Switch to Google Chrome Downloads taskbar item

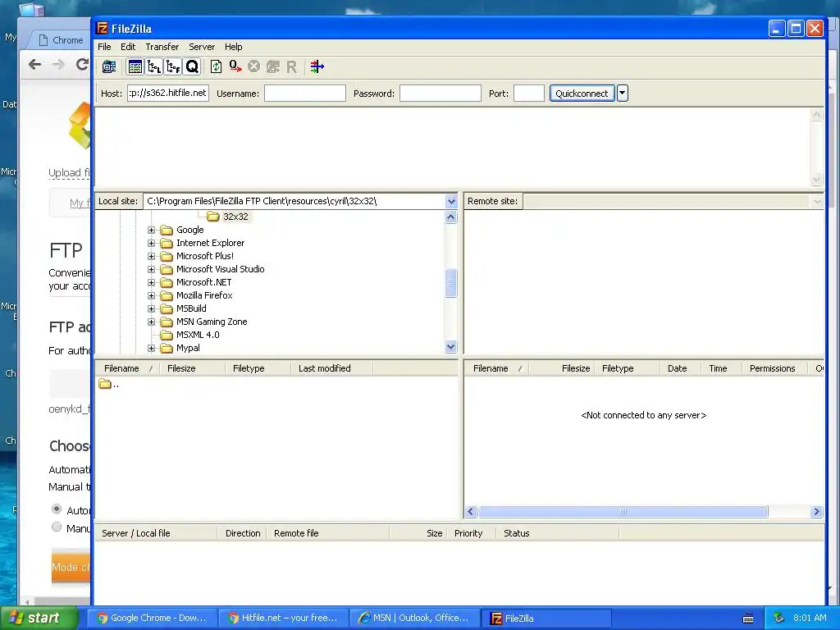point(152,619)
